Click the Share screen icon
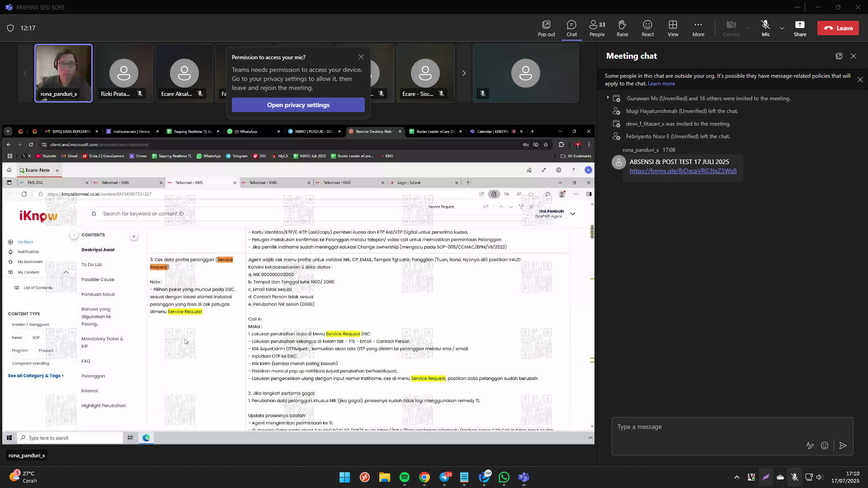 coord(800,28)
